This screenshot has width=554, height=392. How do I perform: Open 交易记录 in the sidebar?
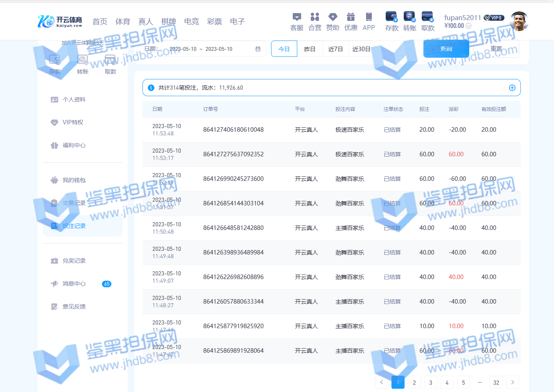[x=74, y=203]
